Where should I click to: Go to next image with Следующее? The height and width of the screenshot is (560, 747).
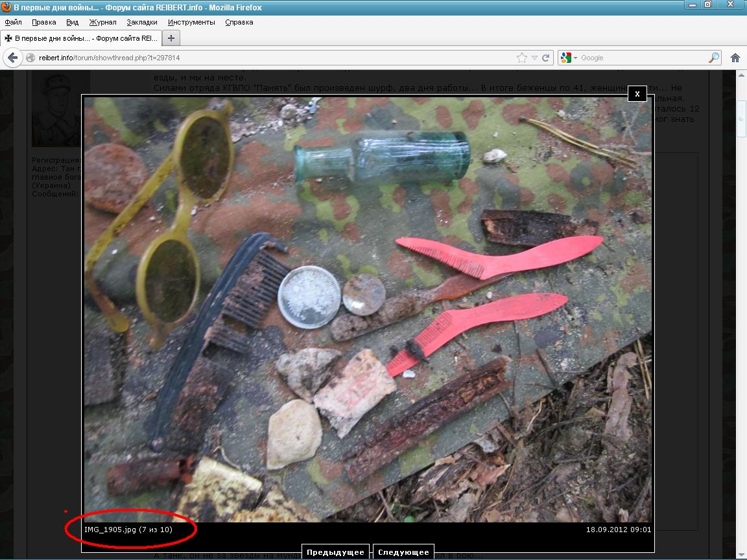[403, 552]
